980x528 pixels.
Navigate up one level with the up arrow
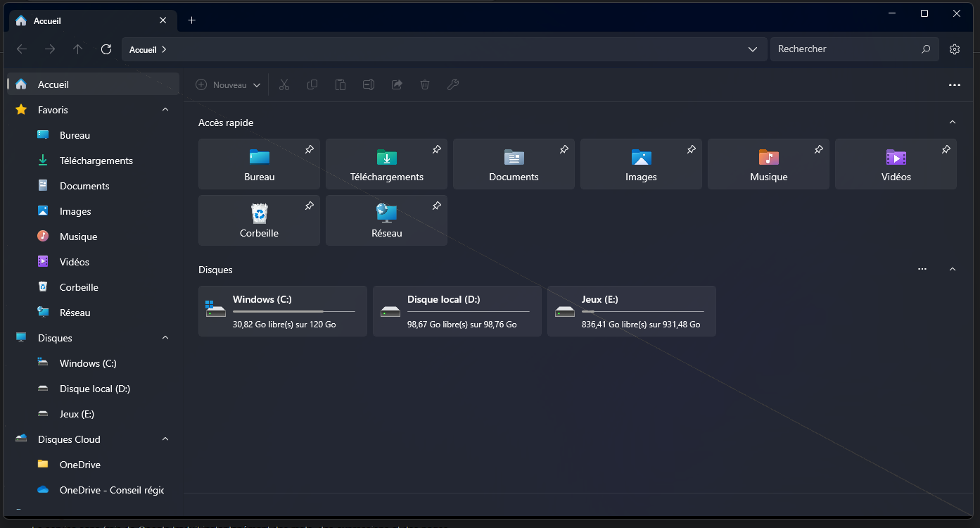click(78, 49)
